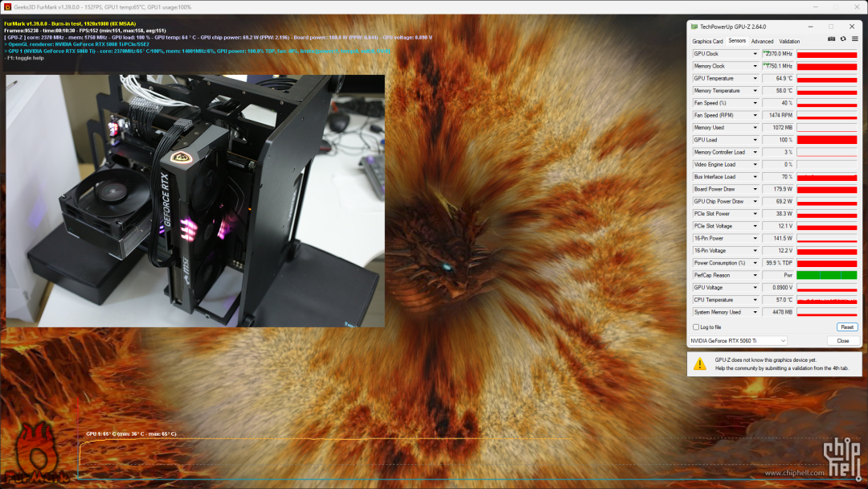Minimize the GPU-Z window
The height and width of the screenshot is (489, 868).
click(x=810, y=27)
